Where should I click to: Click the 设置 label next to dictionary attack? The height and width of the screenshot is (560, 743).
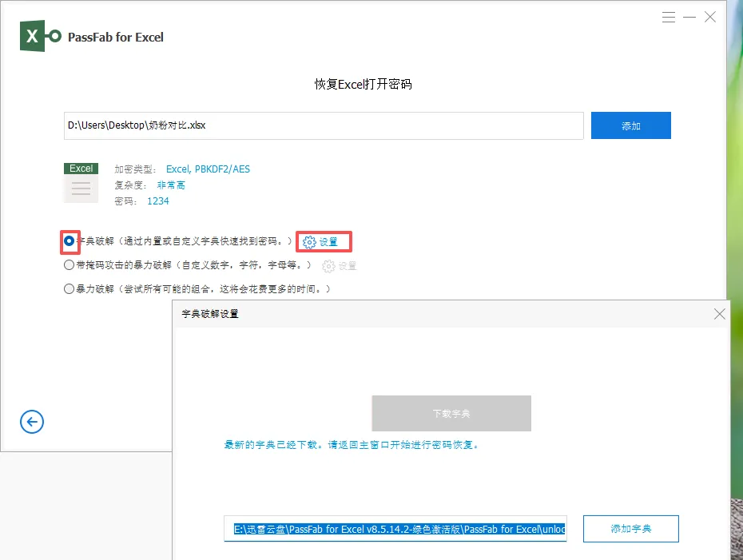(x=328, y=242)
